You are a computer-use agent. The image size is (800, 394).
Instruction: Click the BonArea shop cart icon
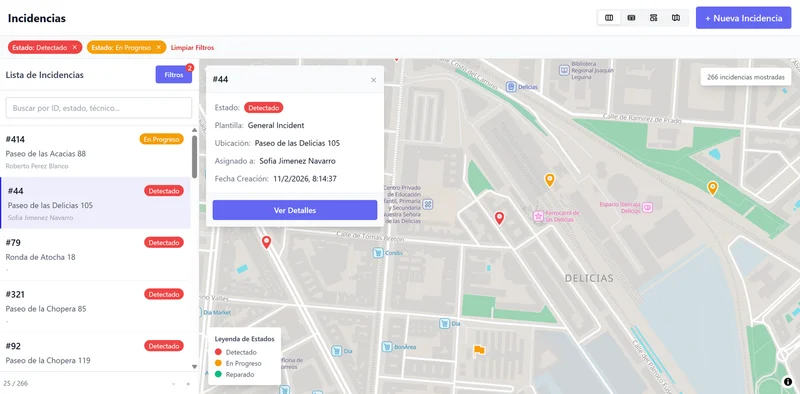coord(387,347)
